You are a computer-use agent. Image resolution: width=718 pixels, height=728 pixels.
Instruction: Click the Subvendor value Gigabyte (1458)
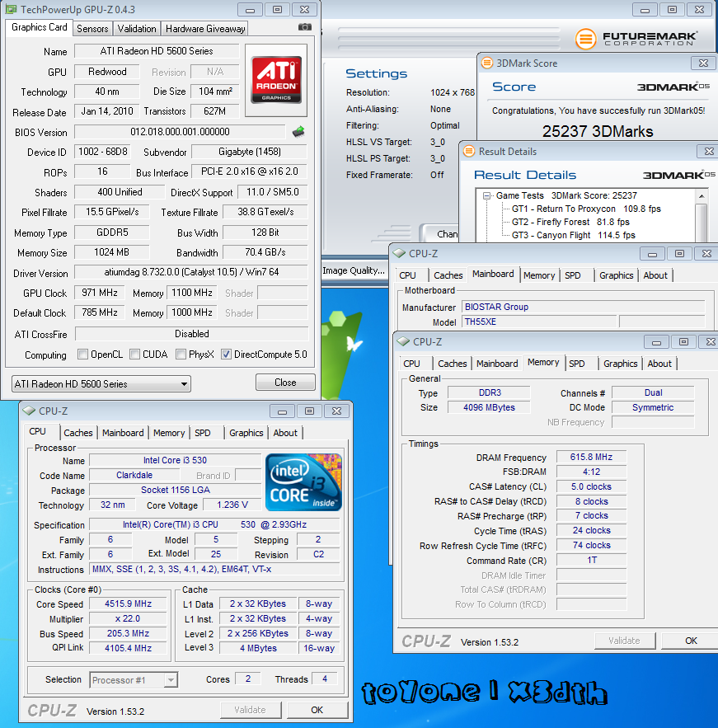[249, 152]
